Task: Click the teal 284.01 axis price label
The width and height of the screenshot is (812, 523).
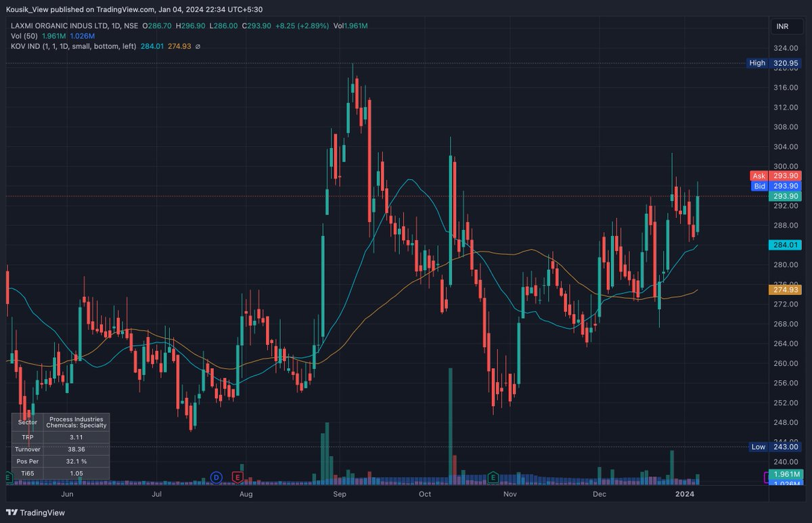Action: 786,245
